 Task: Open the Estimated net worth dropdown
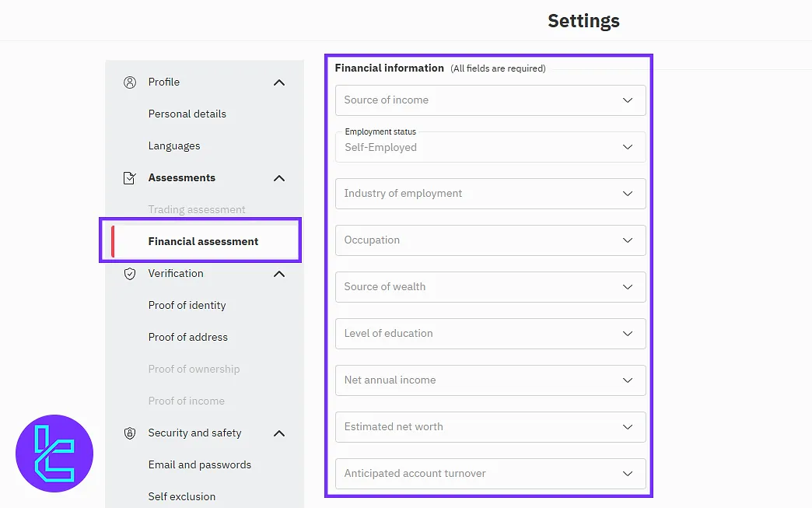(x=491, y=426)
